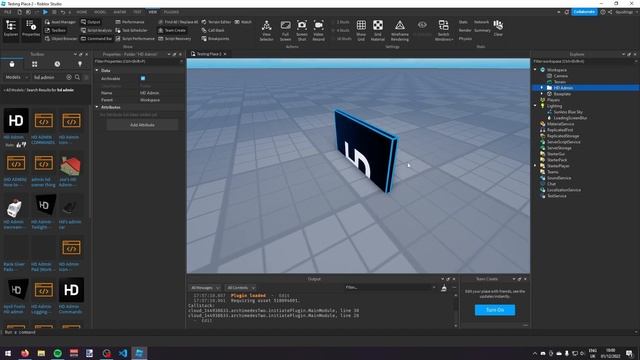This screenshot has height=360, width=640.
Task: Expand the StarterPlayer node
Action: pos(536,166)
